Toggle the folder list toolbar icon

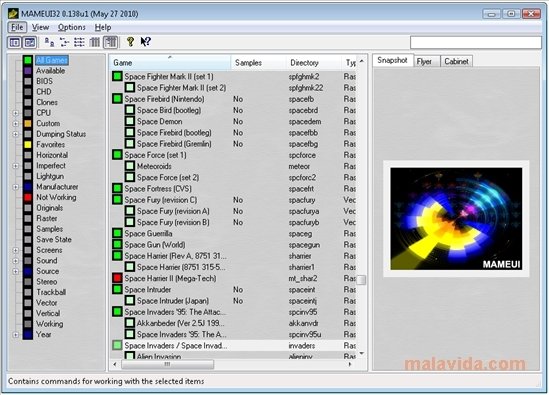click(14, 43)
